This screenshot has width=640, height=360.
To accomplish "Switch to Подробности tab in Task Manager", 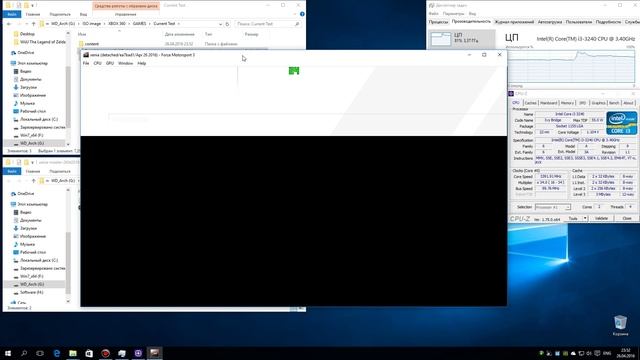I will click(608, 22).
